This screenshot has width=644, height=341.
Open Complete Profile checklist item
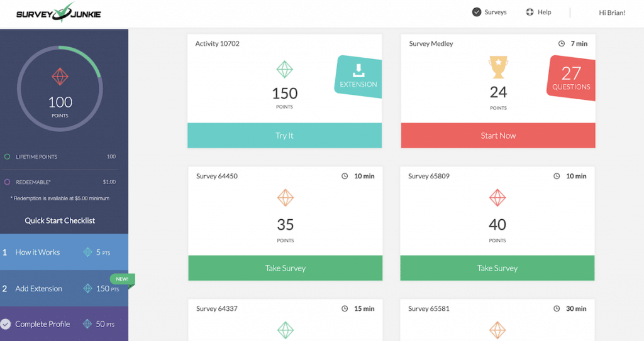tap(64, 324)
